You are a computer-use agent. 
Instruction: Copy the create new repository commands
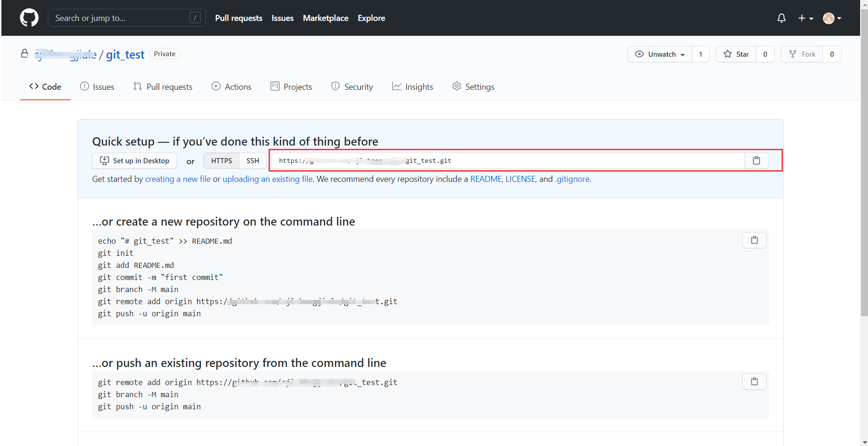click(754, 240)
